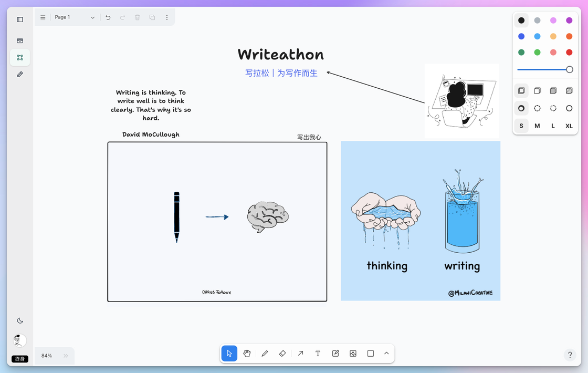The width and height of the screenshot is (588, 373).
Task: Select the Draw pencil tool
Action: tap(265, 354)
